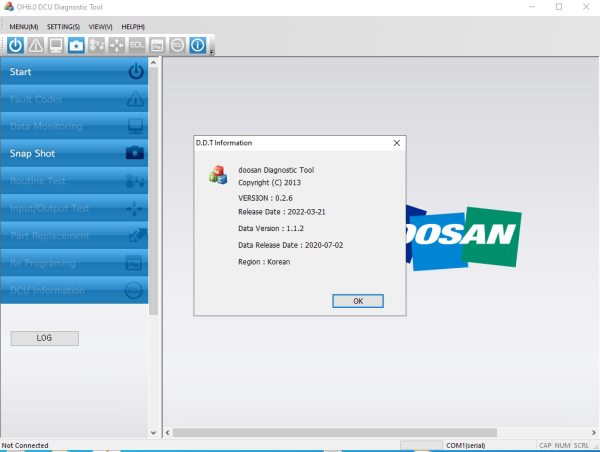The width and height of the screenshot is (600, 452).
Task: Click the EOL toolbar icon
Action: coord(137,45)
